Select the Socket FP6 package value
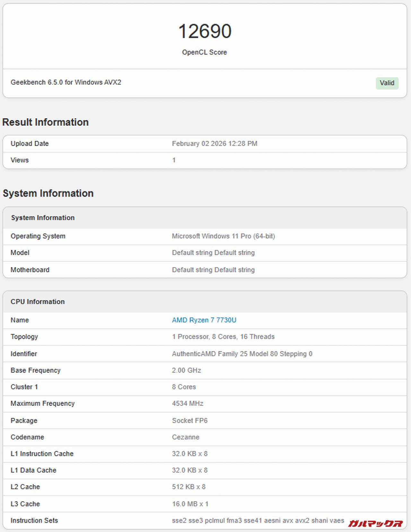411x532 pixels. [x=189, y=420]
